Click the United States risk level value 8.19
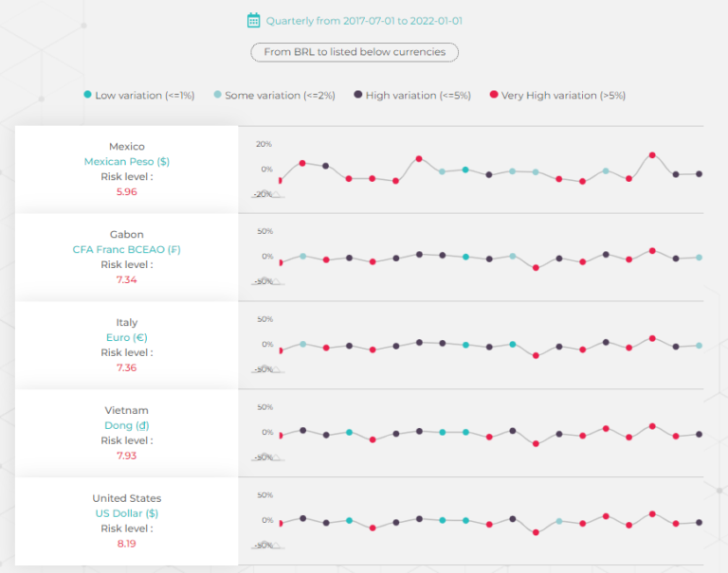The height and width of the screenshot is (573, 728). pyautogui.click(x=126, y=544)
